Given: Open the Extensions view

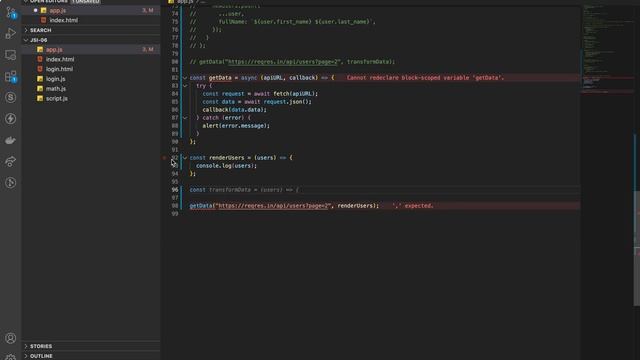Looking at the screenshot, I should 11,76.
